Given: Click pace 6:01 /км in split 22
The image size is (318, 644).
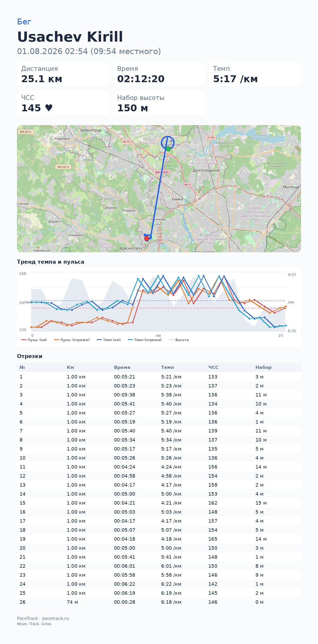Looking at the screenshot, I should (171, 566).
